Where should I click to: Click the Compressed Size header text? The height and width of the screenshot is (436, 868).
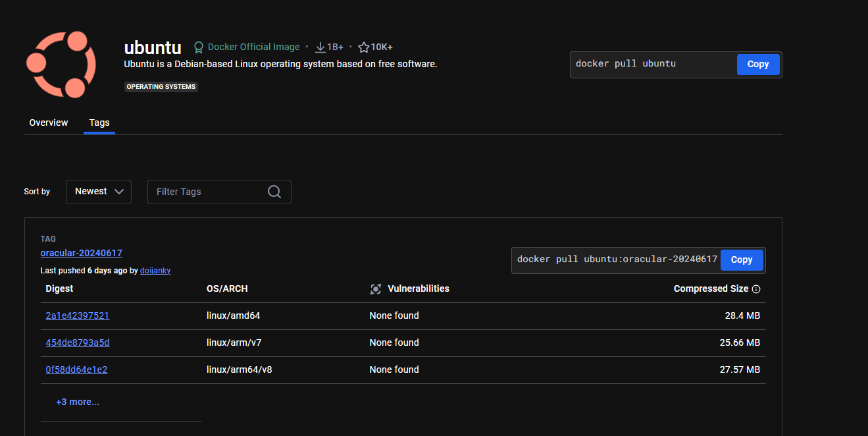[711, 288]
